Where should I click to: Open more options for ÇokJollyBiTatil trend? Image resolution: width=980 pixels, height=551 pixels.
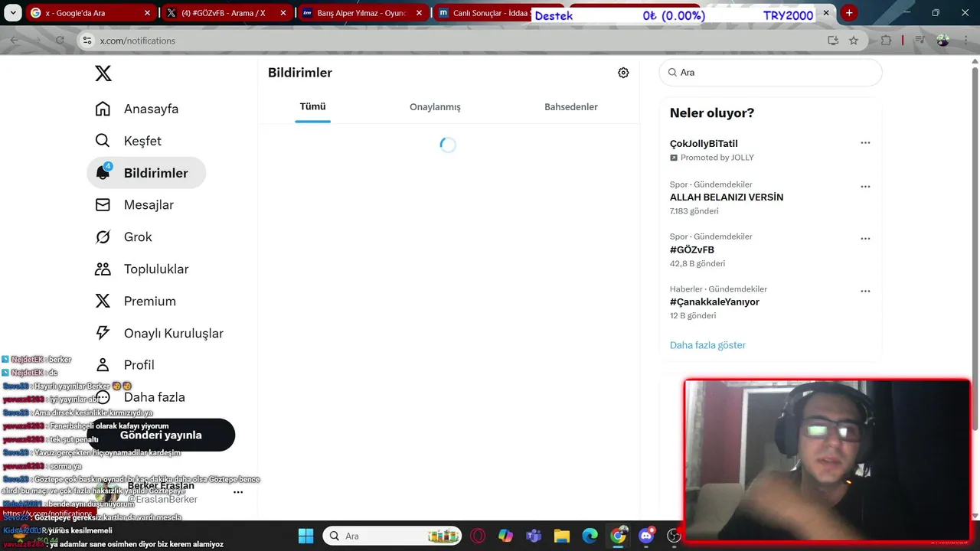click(x=865, y=143)
